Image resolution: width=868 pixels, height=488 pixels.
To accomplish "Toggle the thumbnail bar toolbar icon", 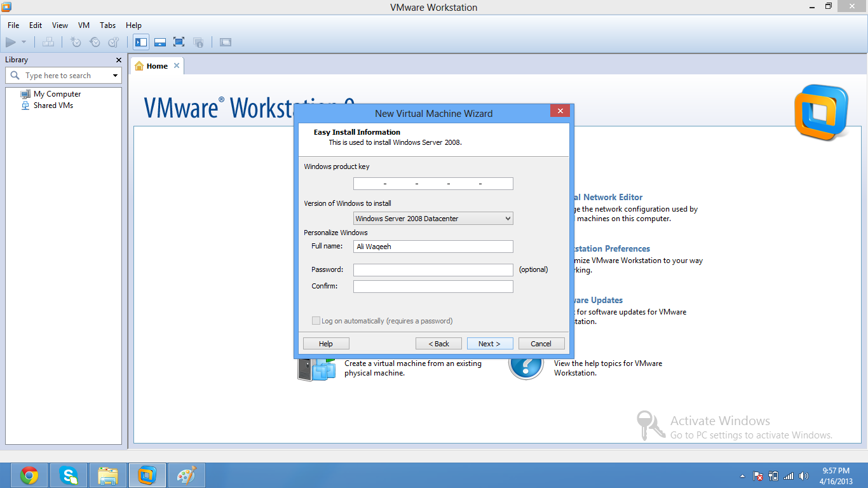I will coord(160,43).
